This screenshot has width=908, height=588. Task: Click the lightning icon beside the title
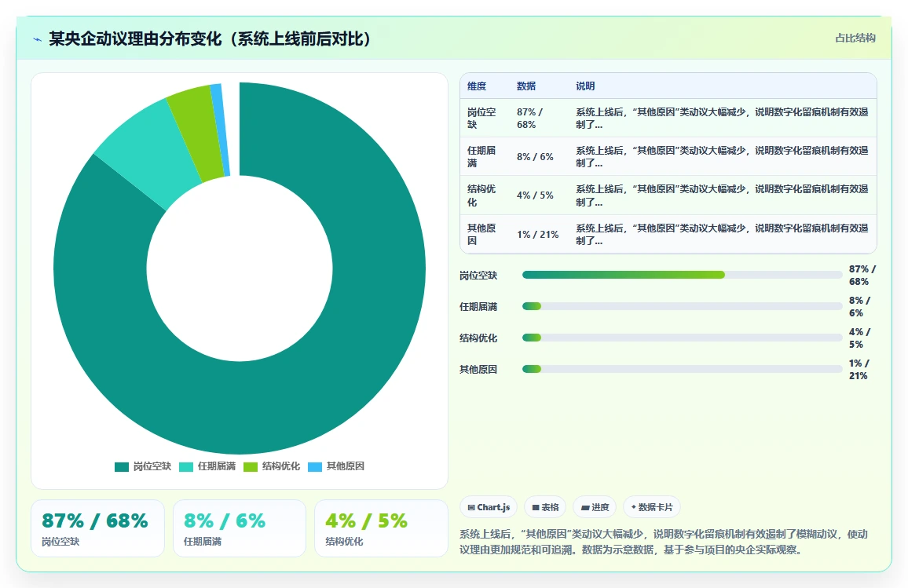coord(37,39)
